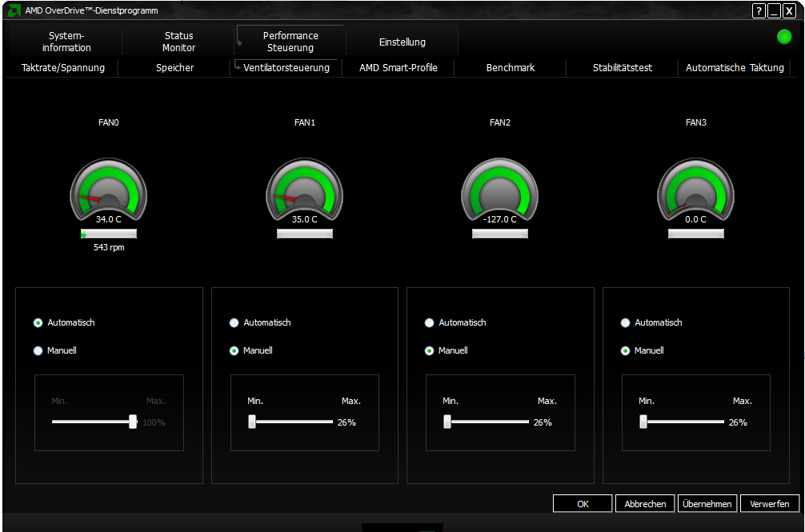
Task: Select Automatisch for FAN0
Action: [38, 322]
